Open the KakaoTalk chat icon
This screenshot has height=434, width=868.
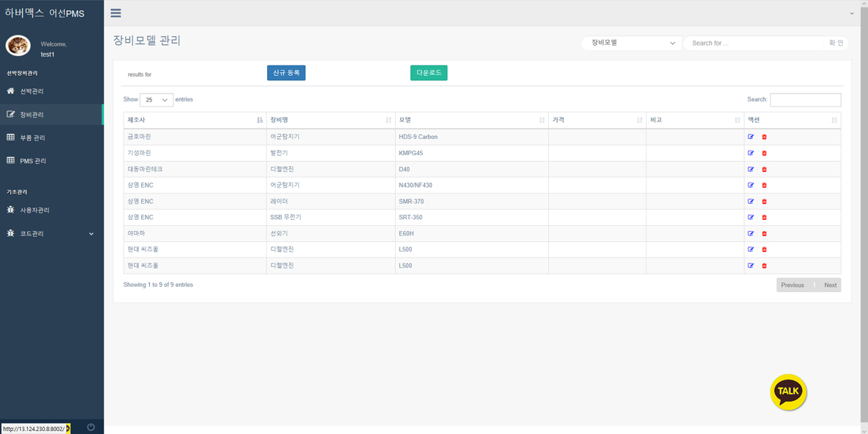pyautogui.click(x=789, y=392)
